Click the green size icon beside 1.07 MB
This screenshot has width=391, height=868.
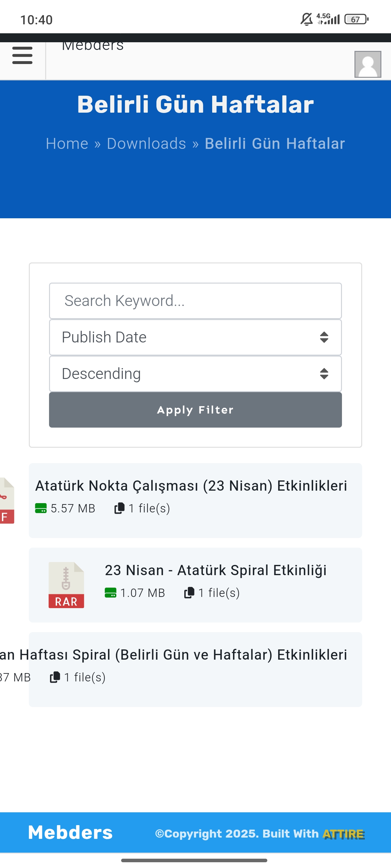click(111, 593)
